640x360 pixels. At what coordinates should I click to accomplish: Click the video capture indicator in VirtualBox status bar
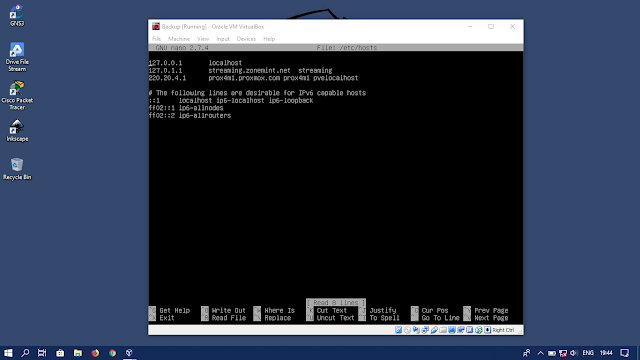[461, 330]
